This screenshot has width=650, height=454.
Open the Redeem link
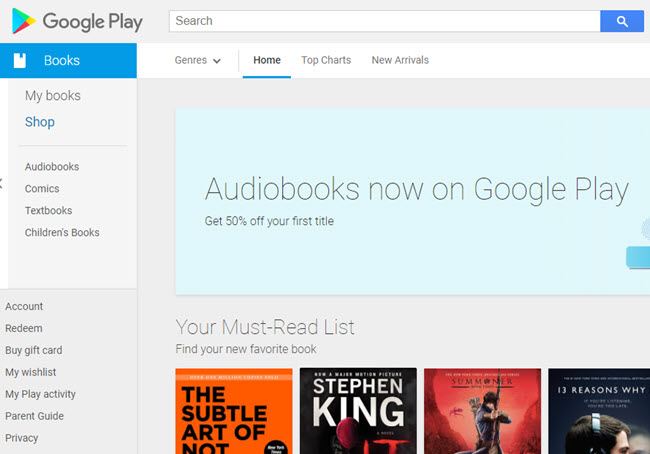(x=24, y=329)
